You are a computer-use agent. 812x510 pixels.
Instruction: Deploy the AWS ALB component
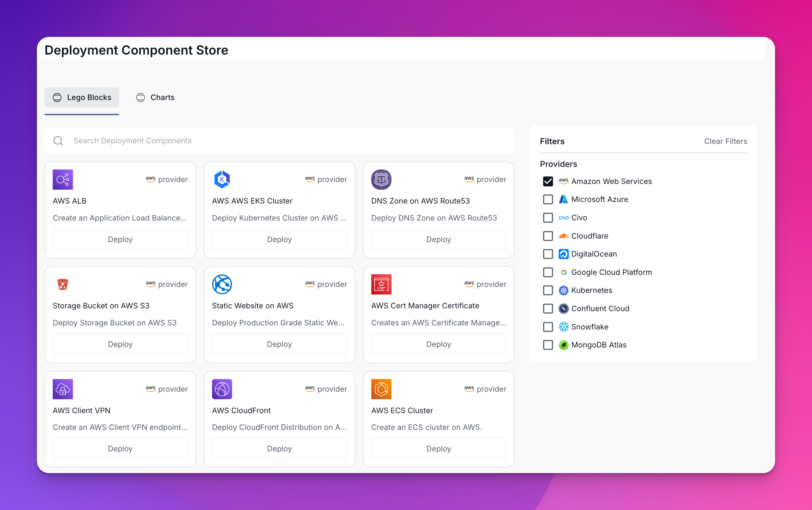point(120,240)
